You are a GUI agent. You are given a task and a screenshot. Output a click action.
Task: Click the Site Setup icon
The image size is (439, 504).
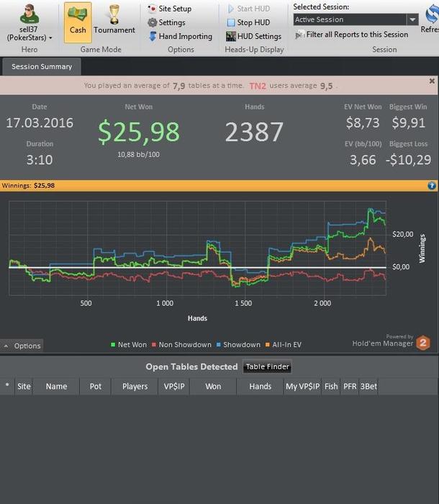point(152,9)
